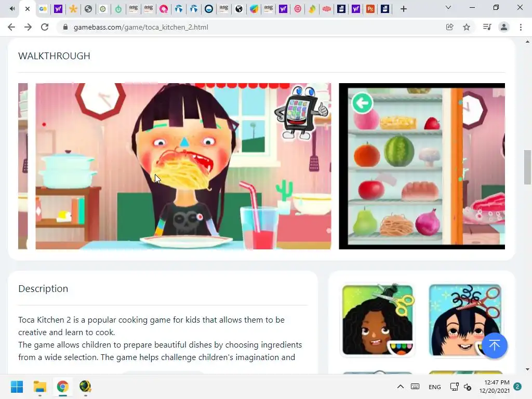Image resolution: width=532 pixels, height=399 pixels.
Task: Close the active browser tab
Action: click(x=28, y=9)
